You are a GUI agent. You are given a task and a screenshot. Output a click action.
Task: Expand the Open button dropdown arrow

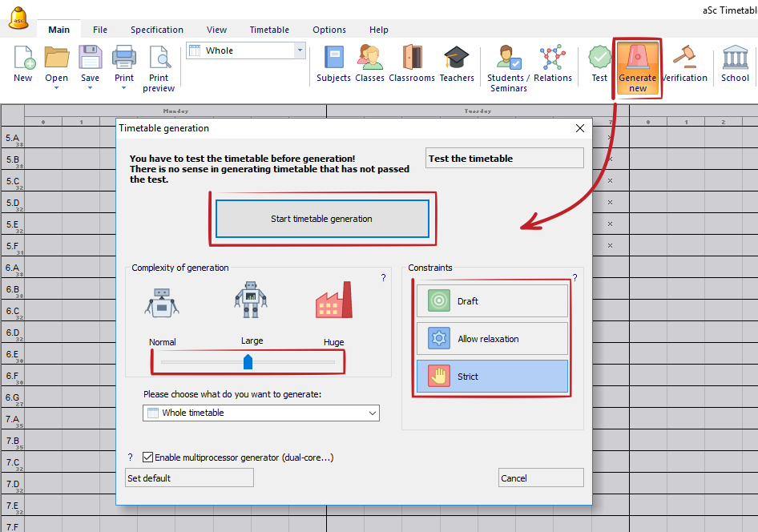pyautogui.click(x=56, y=88)
